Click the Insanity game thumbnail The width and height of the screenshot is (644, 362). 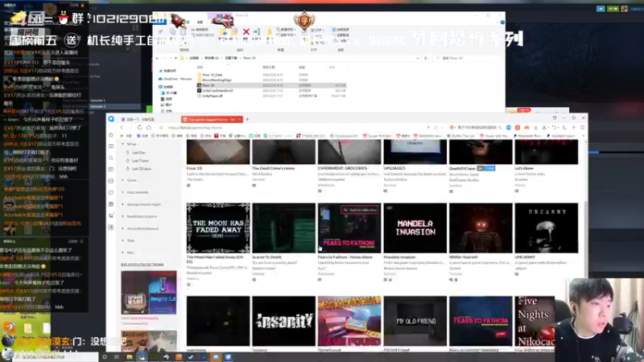(284, 321)
